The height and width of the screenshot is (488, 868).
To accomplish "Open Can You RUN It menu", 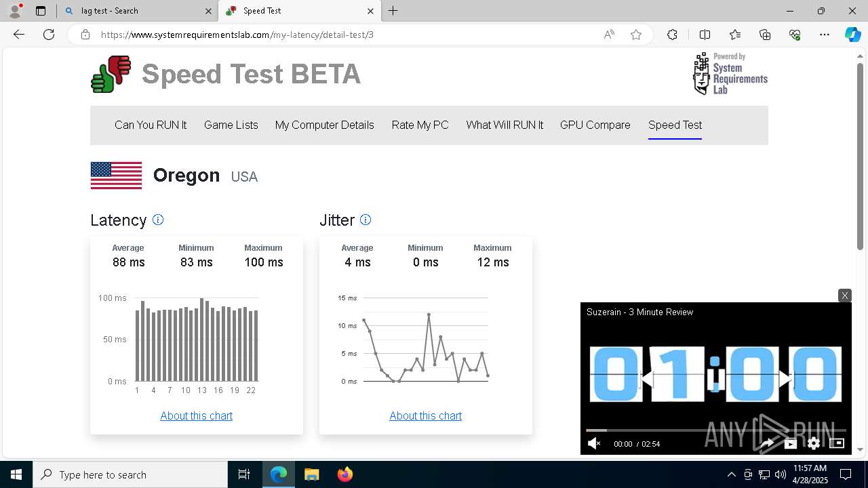I will click(151, 125).
